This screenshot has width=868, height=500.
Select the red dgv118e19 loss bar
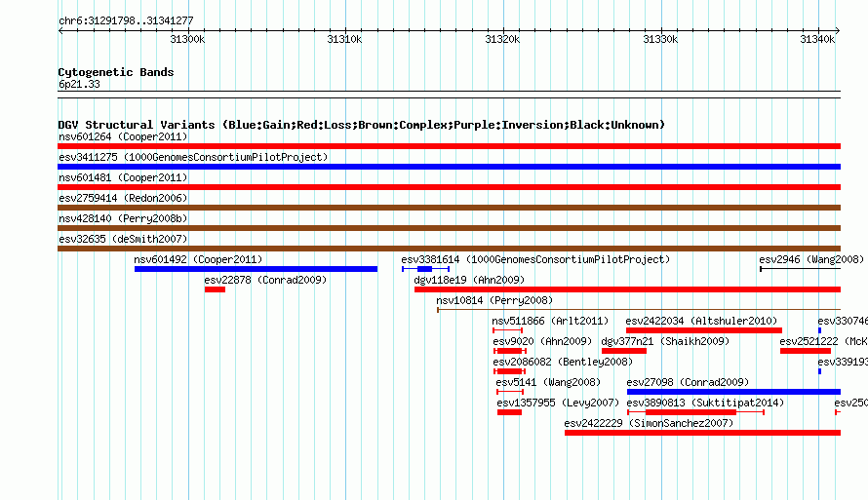[628, 289]
